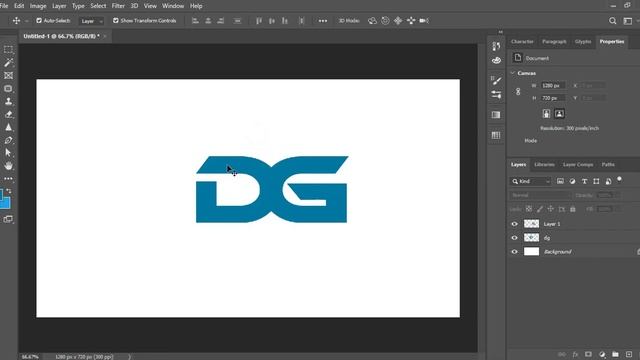Image resolution: width=640 pixels, height=360 pixels.
Task: Click align top edges button
Action: tap(259, 21)
